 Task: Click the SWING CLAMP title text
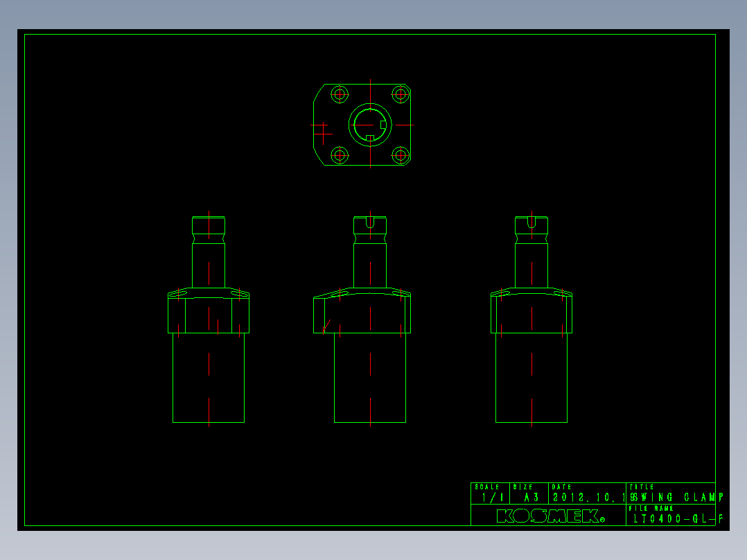coord(676,497)
